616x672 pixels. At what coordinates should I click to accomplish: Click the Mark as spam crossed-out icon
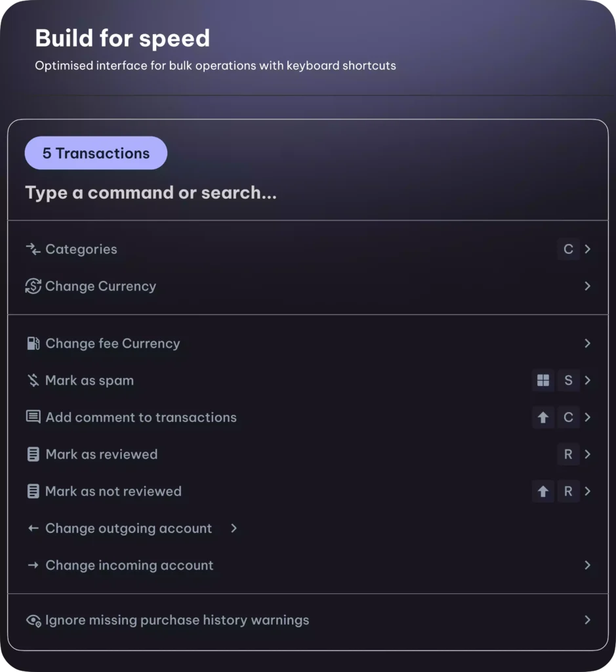pos(33,380)
